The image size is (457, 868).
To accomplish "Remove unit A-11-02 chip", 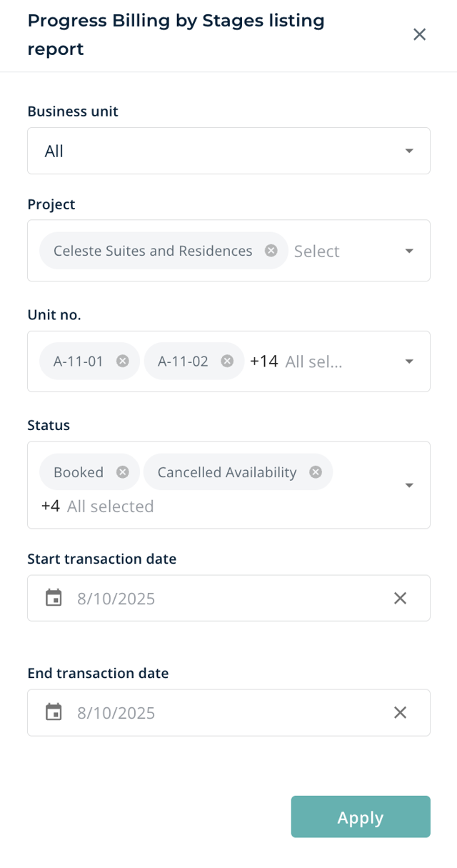I will (x=227, y=361).
